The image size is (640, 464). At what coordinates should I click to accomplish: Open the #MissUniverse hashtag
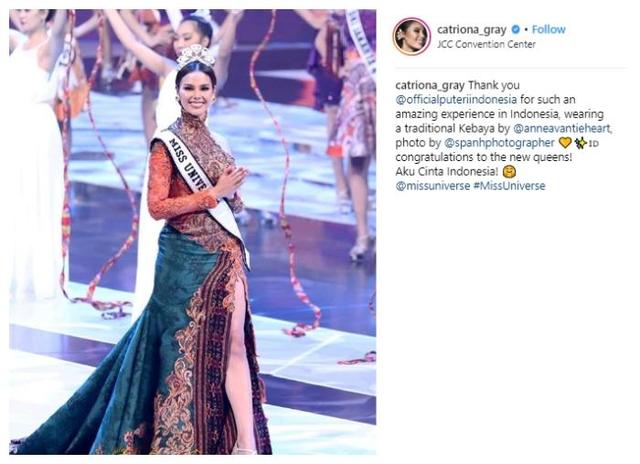(x=509, y=186)
